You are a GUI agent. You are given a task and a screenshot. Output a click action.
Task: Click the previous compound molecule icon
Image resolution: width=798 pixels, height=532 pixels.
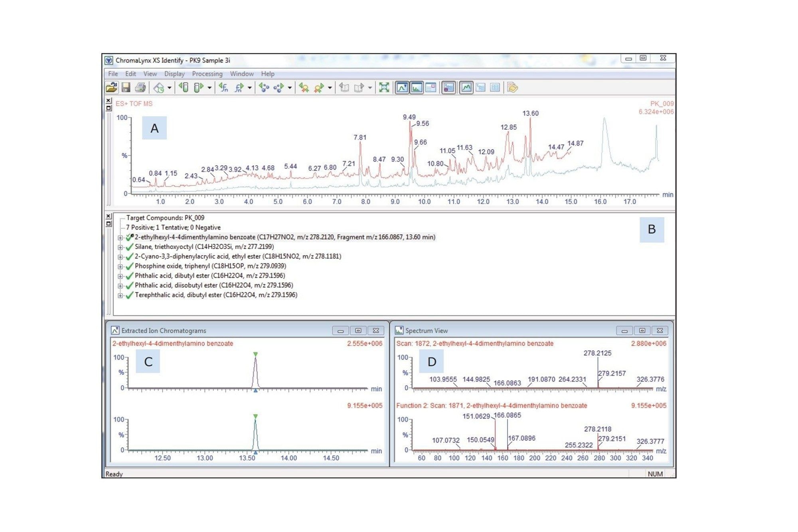[263, 87]
